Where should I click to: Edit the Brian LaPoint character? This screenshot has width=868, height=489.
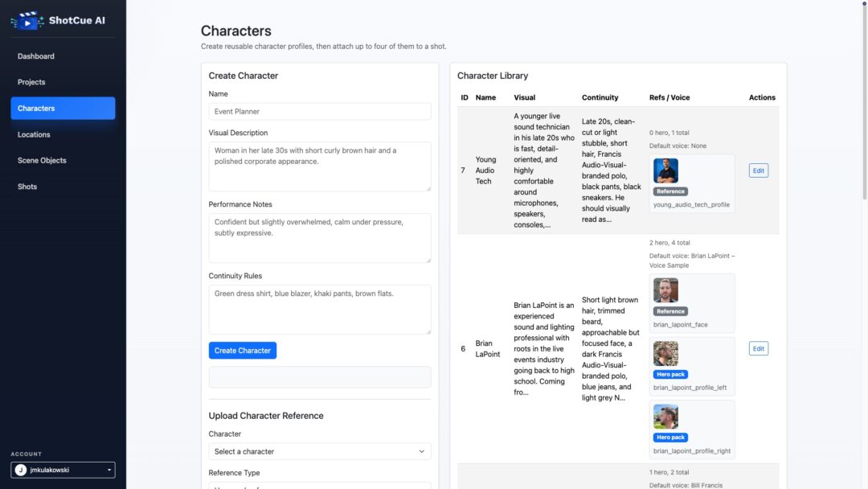[x=759, y=348]
